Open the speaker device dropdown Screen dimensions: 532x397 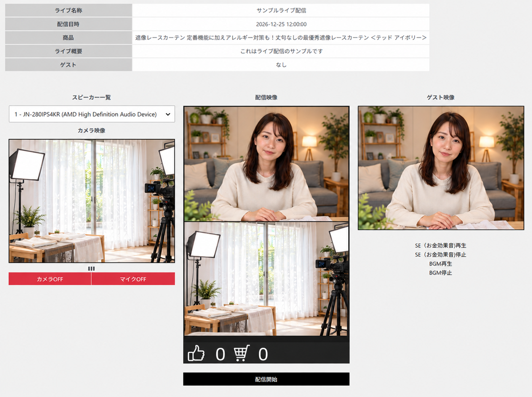coord(92,114)
